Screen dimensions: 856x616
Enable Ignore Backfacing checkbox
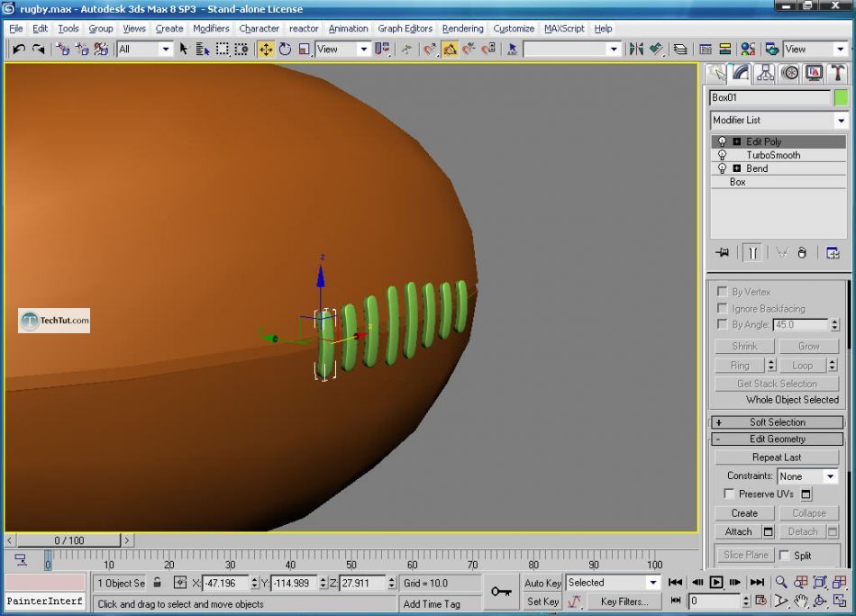723,308
